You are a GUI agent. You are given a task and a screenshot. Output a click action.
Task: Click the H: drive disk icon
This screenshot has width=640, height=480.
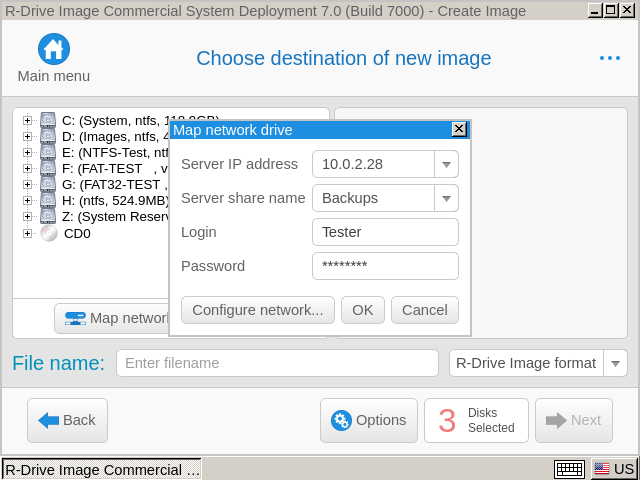click(48, 200)
